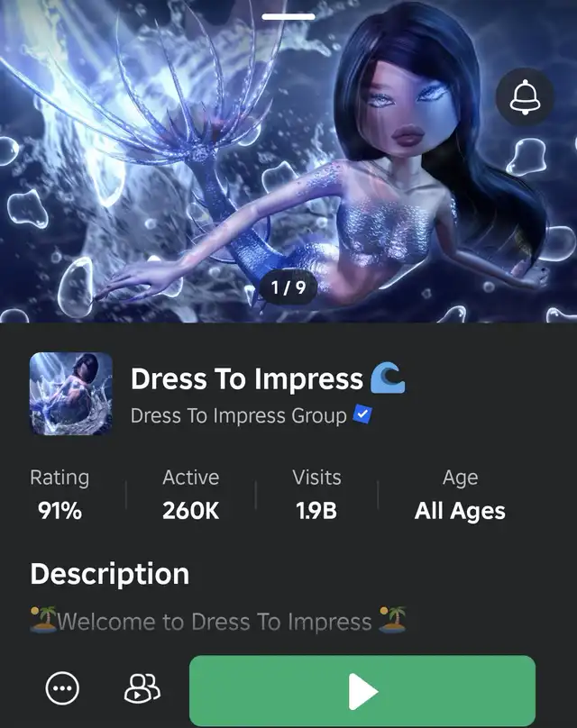577x728 pixels.
Task: Open the three-dots more options menu
Action: pyautogui.click(x=62, y=688)
